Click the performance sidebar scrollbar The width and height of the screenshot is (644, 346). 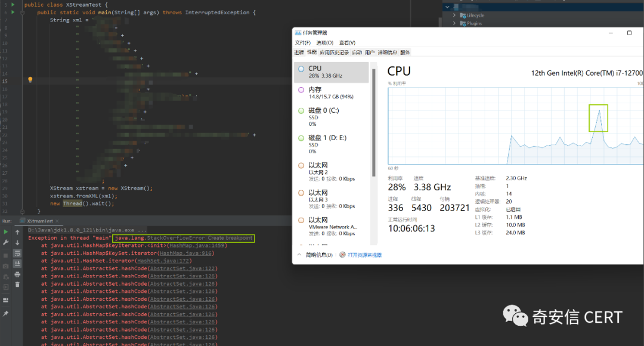(374, 122)
